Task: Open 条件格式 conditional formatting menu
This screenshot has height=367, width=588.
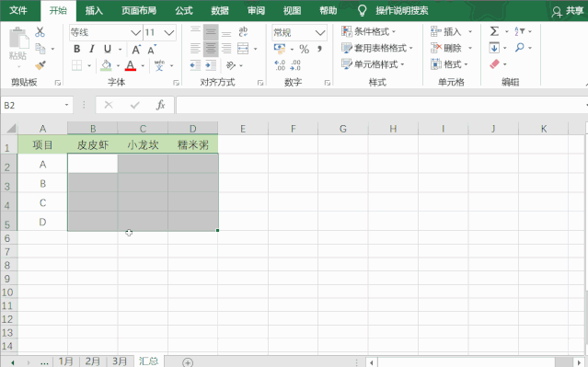Action: click(x=369, y=31)
